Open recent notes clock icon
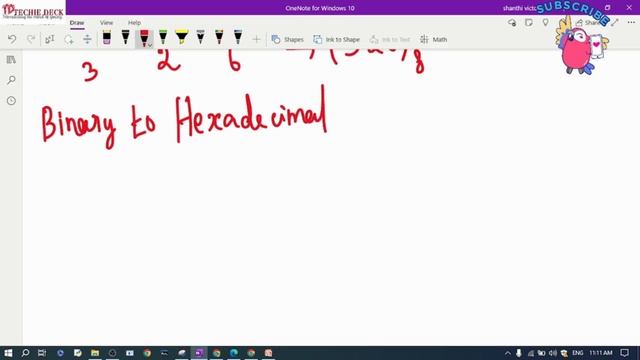 coord(11,100)
